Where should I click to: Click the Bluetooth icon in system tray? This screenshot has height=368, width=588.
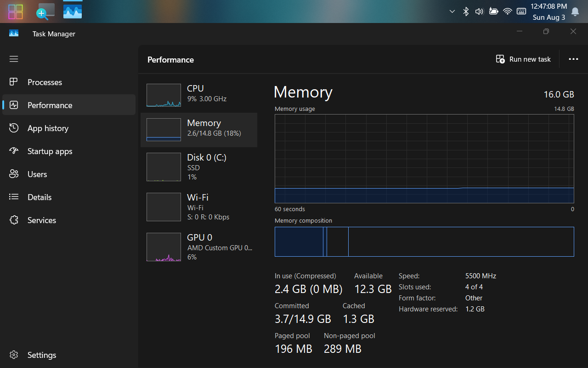click(466, 11)
